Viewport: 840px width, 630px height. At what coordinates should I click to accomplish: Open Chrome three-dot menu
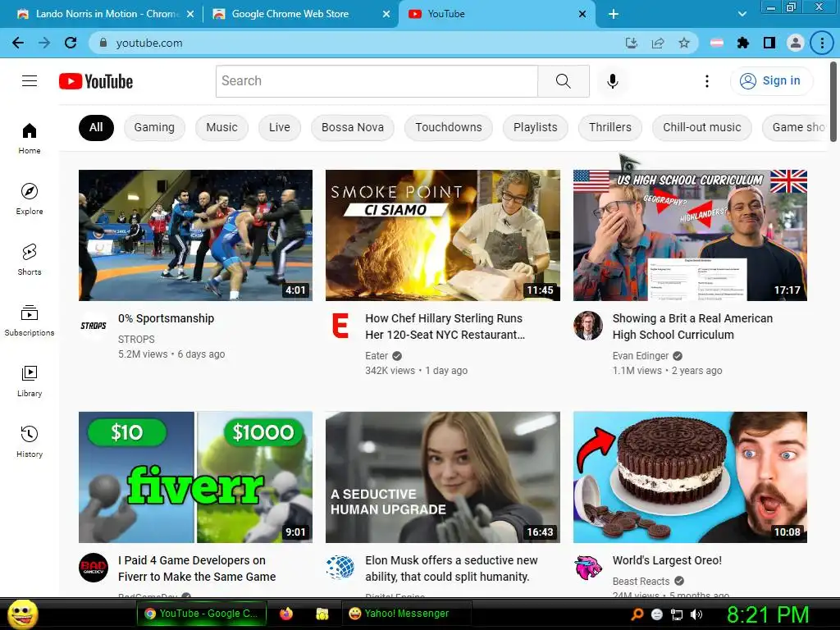click(822, 43)
